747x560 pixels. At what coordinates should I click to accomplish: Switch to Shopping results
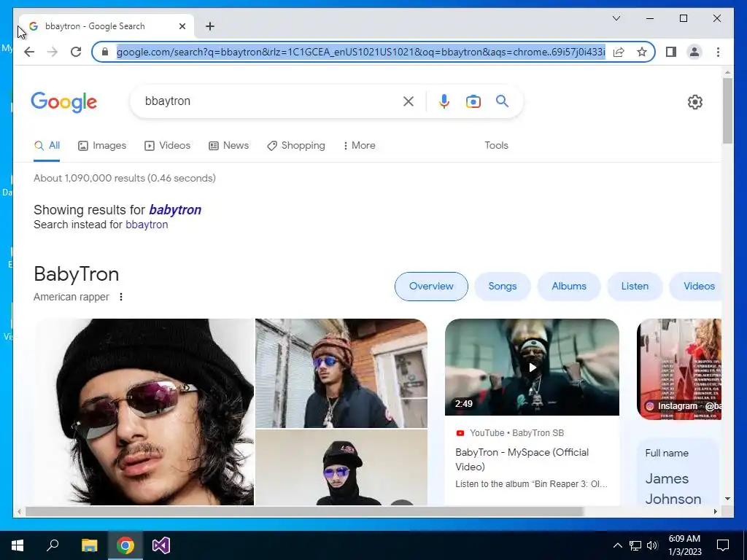click(x=296, y=146)
